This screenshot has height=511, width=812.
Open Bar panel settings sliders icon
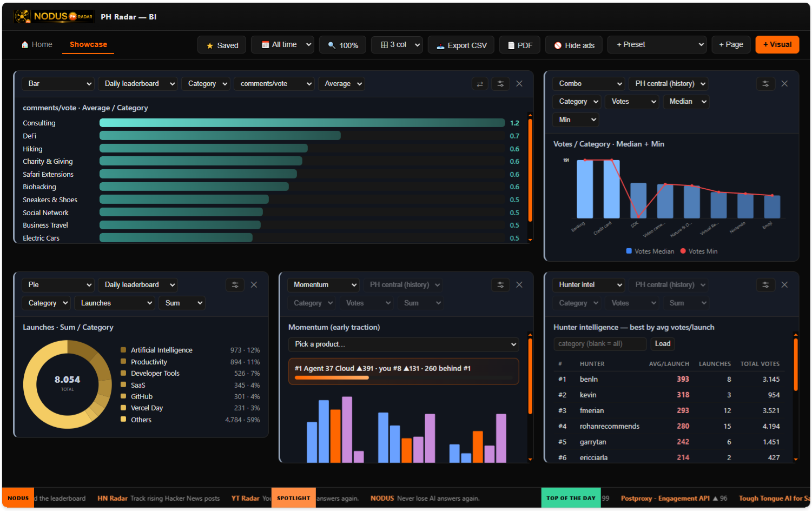click(x=500, y=84)
